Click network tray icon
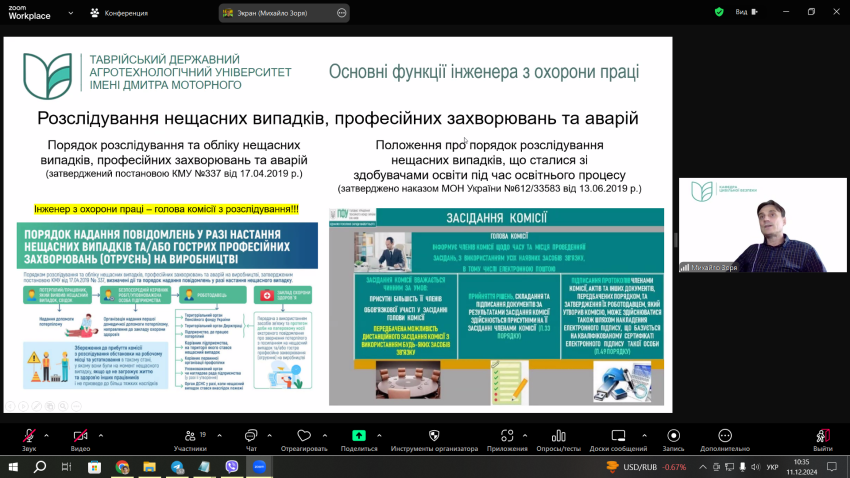The width and height of the screenshot is (850, 478). (729, 467)
